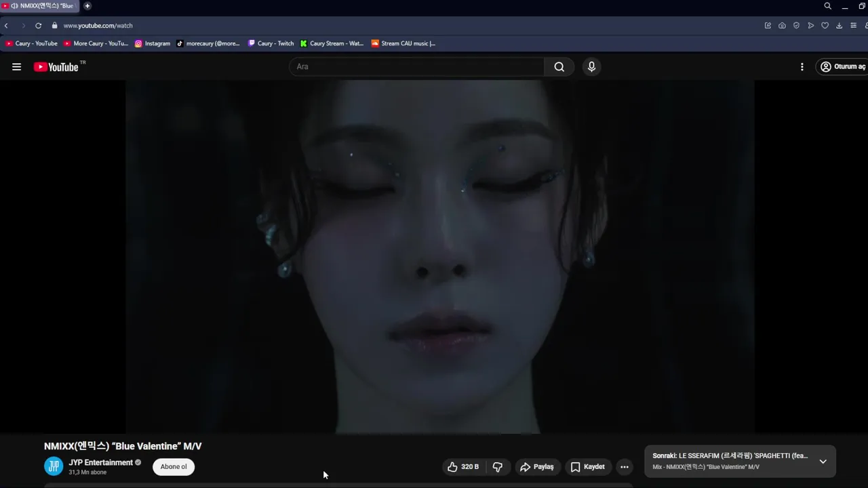Open Caury - Twitch bookmark
The width and height of the screenshot is (868, 488).
[x=271, y=43]
